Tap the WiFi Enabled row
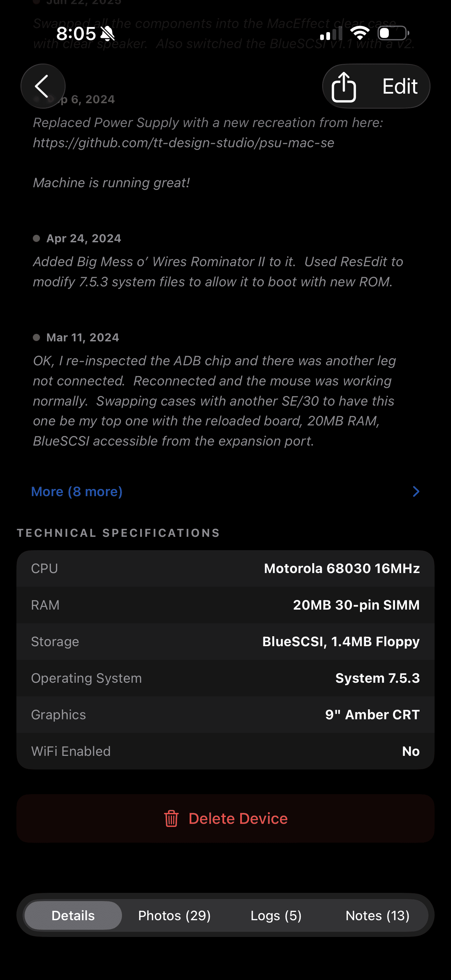Viewport: 451px width, 980px height. [x=225, y=751]
